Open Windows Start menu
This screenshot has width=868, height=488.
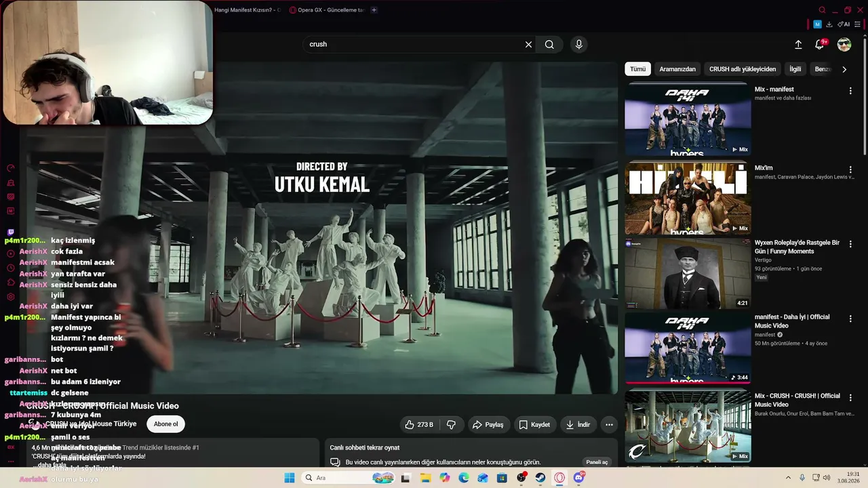coord(289,478)
